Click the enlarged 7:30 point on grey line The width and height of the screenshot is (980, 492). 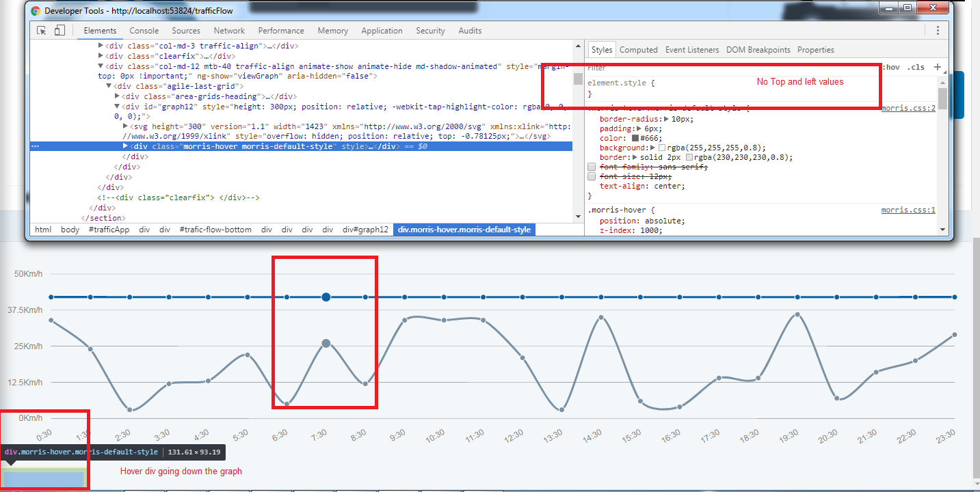point(326,343)
